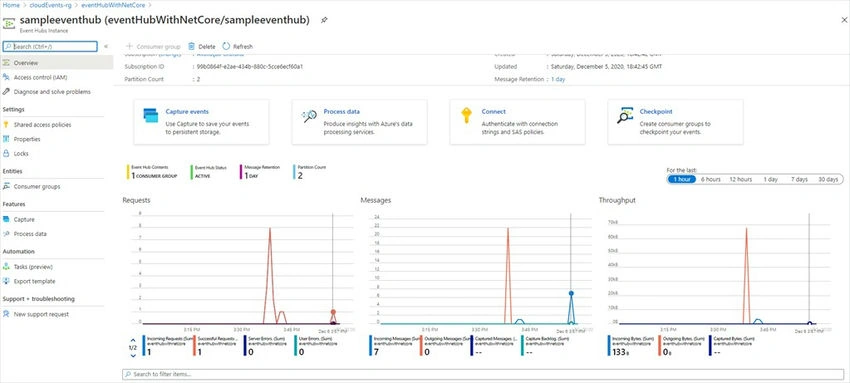
Task: Pin the sampleeventhub blade with pin icon
Action: pyautogui.click(x=324, y=20)
